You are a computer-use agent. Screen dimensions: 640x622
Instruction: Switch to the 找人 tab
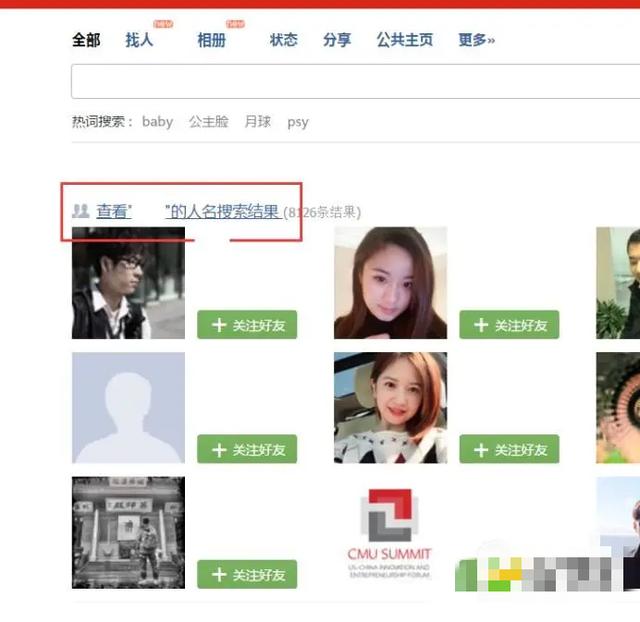click(139, 40)
